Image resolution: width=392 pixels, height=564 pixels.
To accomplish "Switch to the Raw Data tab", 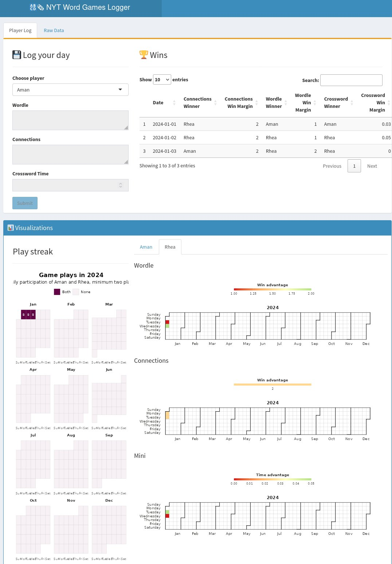I will click(54, 30).
